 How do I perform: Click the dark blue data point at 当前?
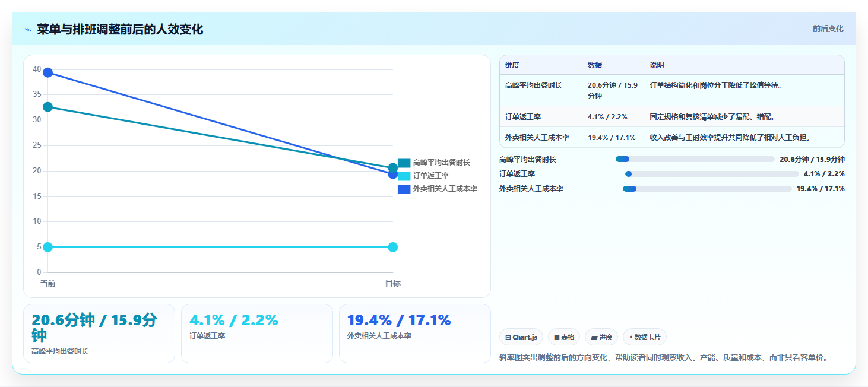point(48,72)
